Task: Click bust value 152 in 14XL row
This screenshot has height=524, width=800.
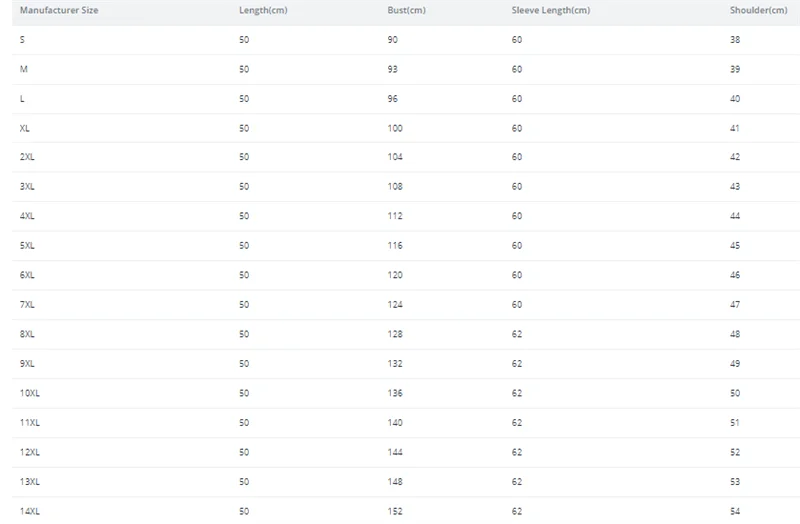Action: (x=395, y=512)
